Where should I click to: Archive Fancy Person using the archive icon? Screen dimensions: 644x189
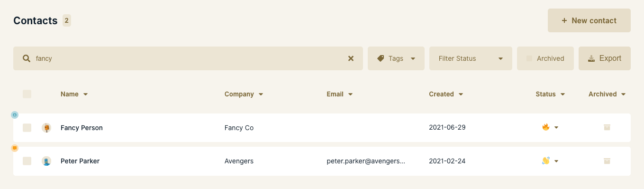(607, 127)
